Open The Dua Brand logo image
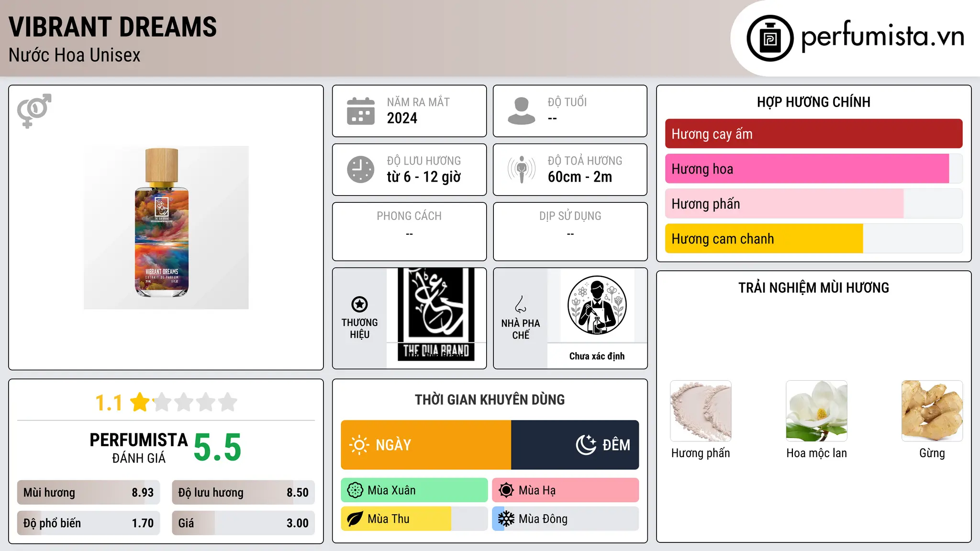Viewport: 980px width, 551px height. pyautogui.click(x=436, y=314)
